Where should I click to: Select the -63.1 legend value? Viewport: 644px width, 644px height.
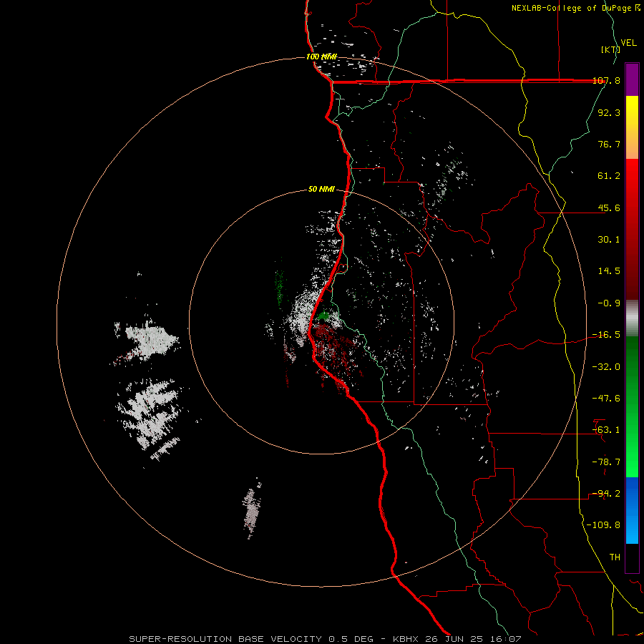point(606,430)
